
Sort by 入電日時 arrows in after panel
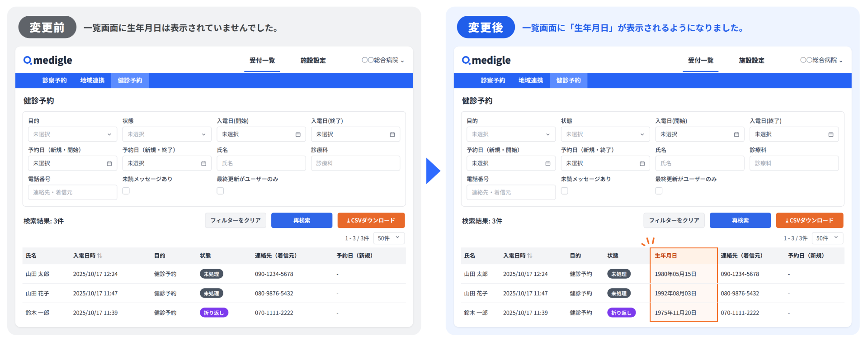click(x=530, y=256)
